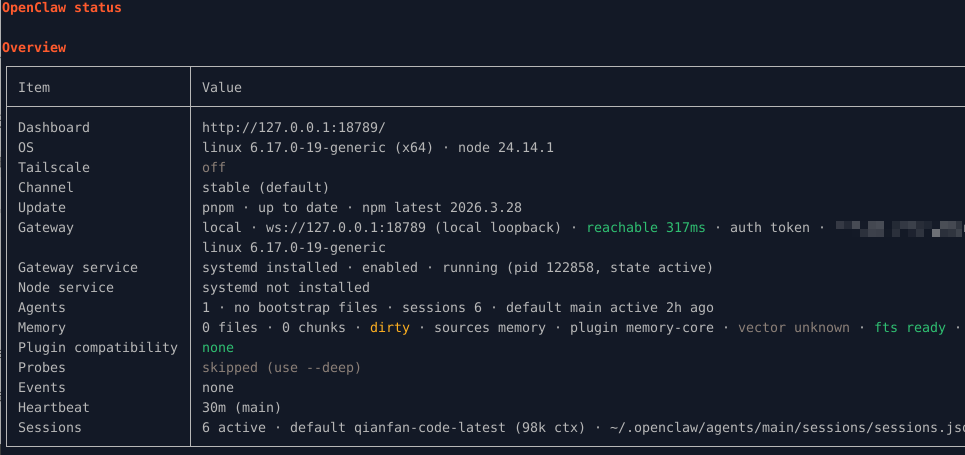Click the "Item" column header
Image resolution: width=965 pixels, height=455 pixels.
tap(34, 87)
